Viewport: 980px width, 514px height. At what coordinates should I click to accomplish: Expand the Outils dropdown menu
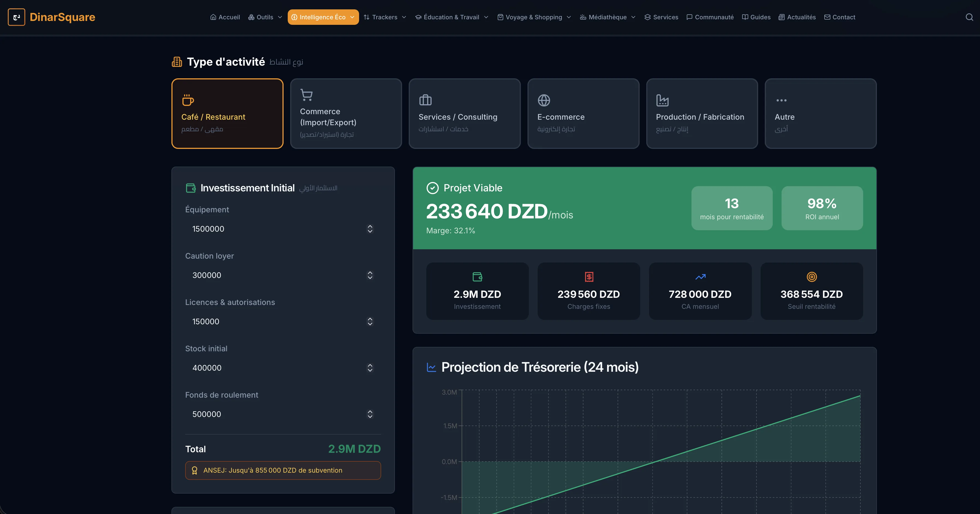pyautogui.click(x=265, y=17)
